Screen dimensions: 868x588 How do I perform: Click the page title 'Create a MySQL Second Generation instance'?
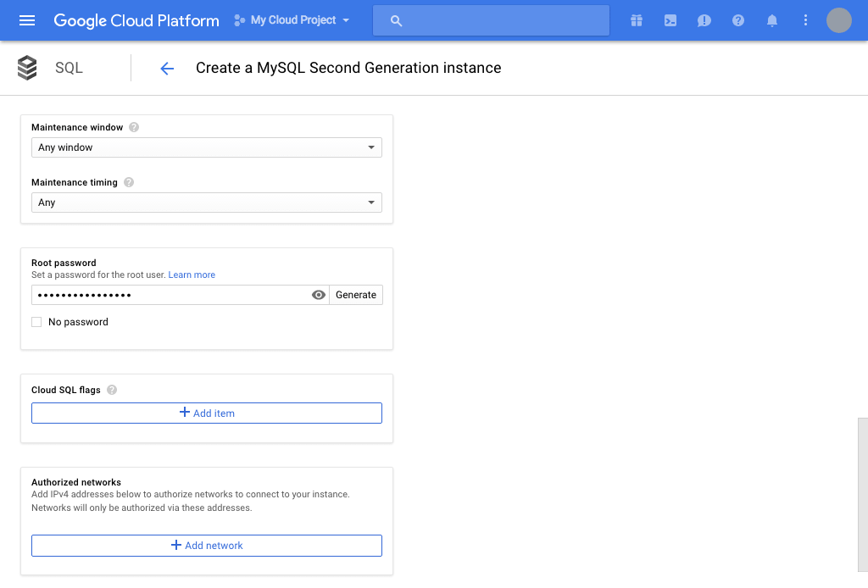click(348, 68)
